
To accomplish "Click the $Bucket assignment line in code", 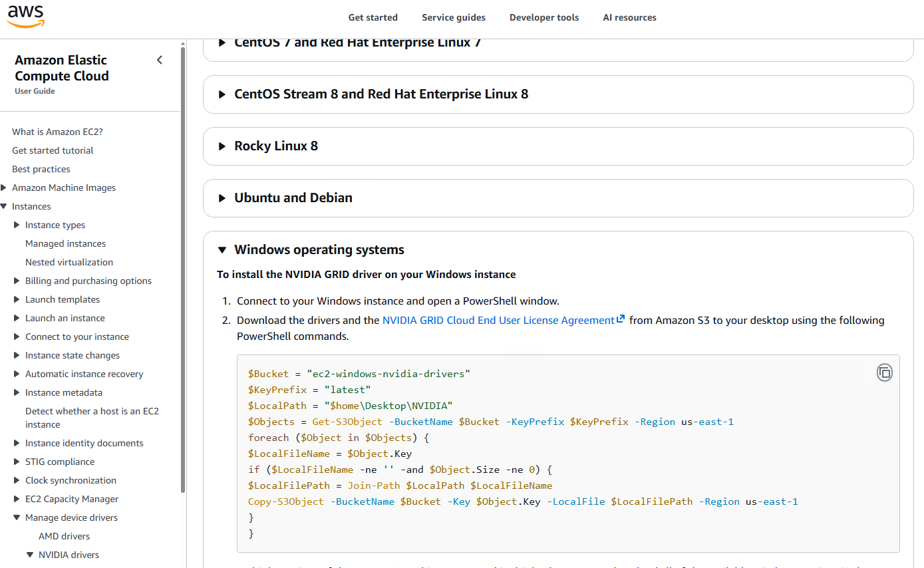I will [359, 374].
